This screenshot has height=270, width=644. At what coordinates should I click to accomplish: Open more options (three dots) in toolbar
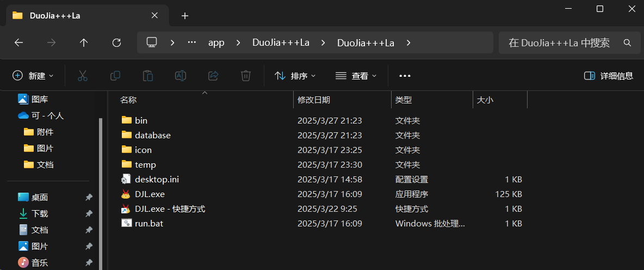(x=405, y=76)
